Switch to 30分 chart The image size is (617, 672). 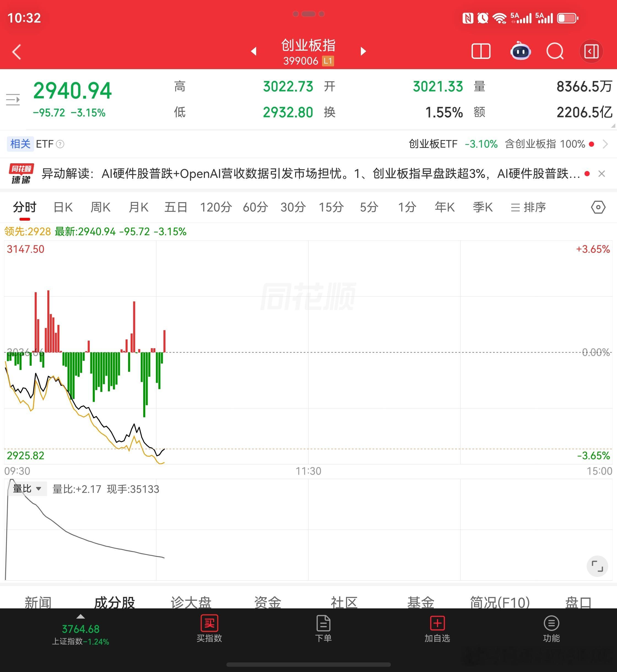coord(293,207)
